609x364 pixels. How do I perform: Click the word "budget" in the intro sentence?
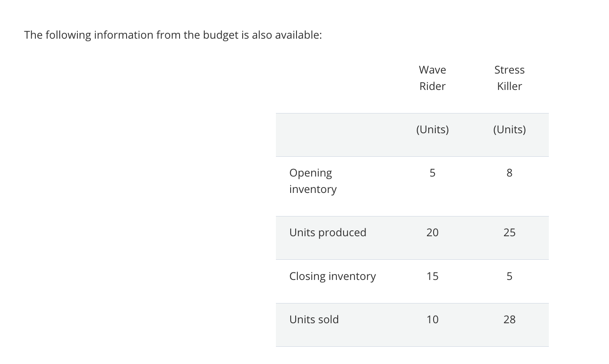tap(221, 35)
